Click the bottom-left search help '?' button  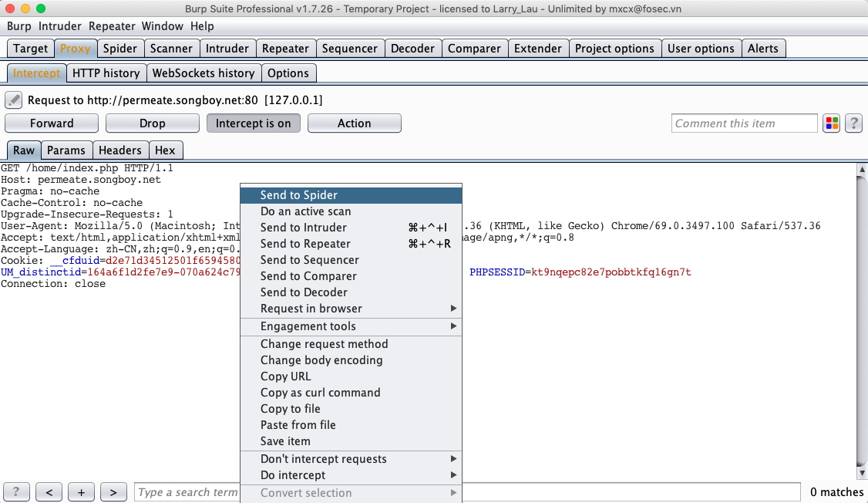pyautogui.click(x=16, y=492)
